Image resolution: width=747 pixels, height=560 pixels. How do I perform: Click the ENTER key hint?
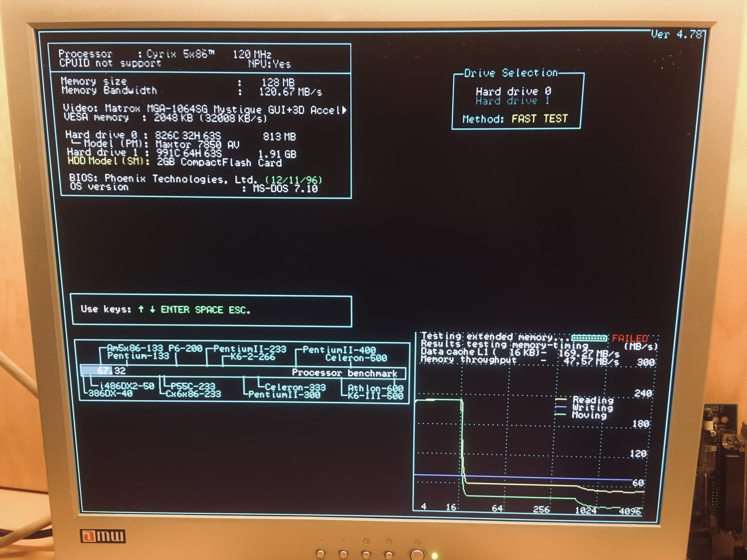point(175,310)
